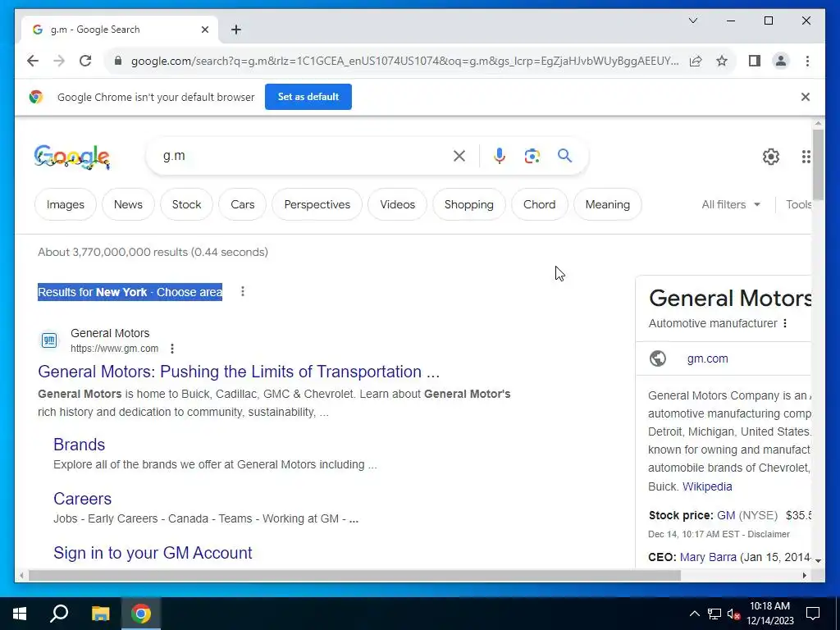
Task: Open General Motors: Pushing the Limits result
Action: (239, 372)
